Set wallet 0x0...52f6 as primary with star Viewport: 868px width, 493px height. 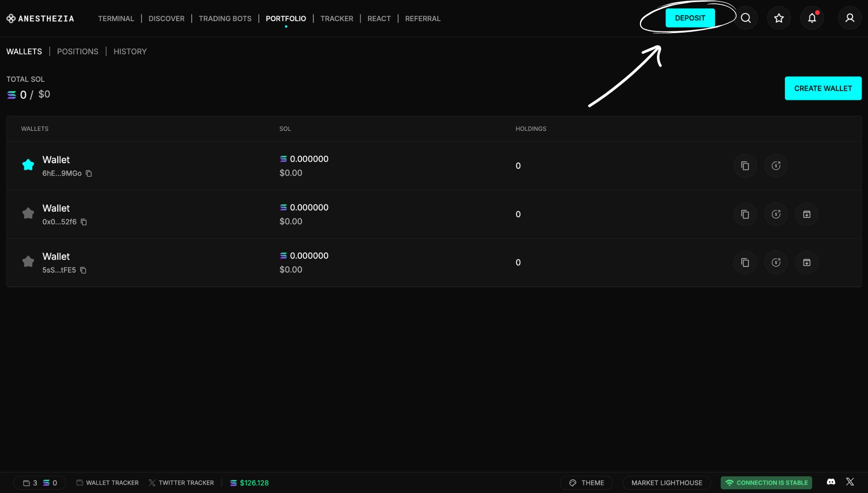coord(28,213)
